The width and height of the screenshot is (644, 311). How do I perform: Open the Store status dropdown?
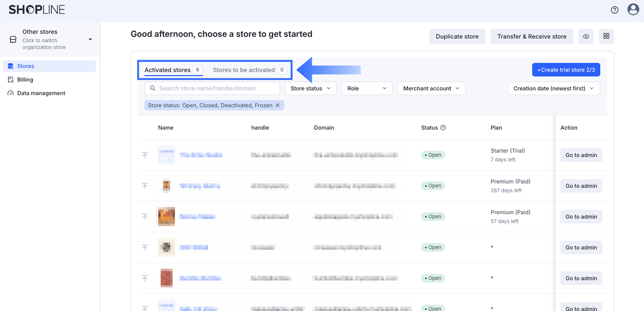click(x=310, y=88)
